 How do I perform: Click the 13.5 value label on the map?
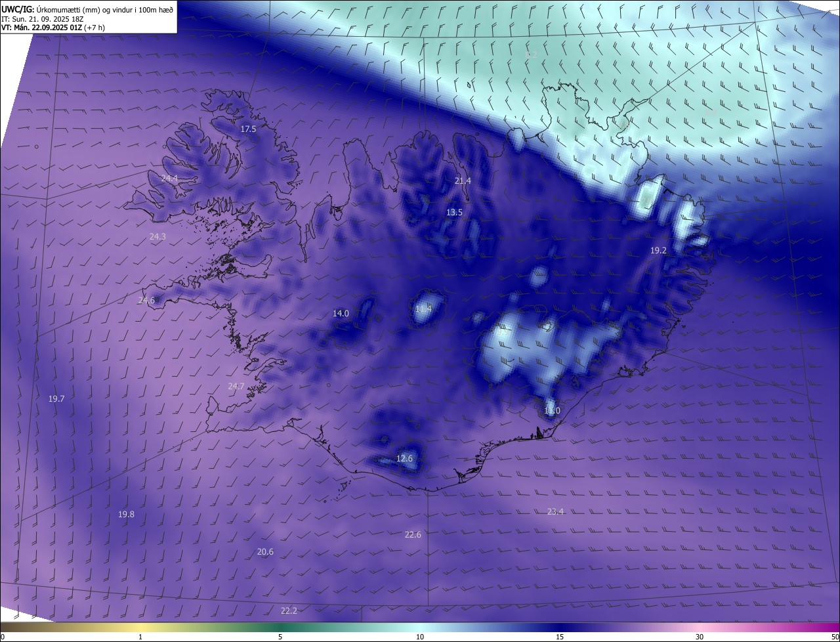tap(454, 212)
